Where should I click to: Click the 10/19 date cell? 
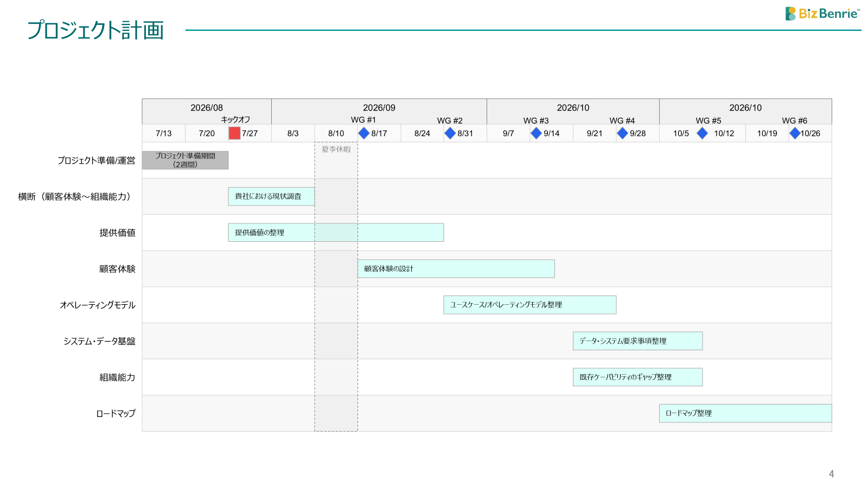coord(767,133)
